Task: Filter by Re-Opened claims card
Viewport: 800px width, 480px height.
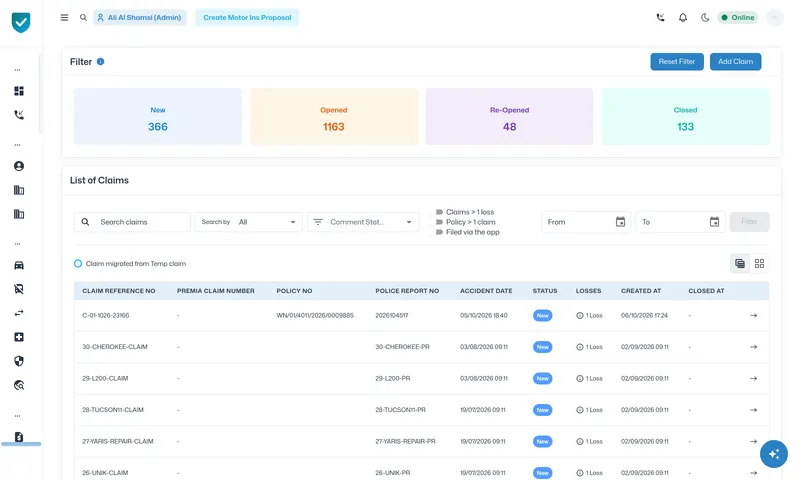Action: tap(509, 116)
